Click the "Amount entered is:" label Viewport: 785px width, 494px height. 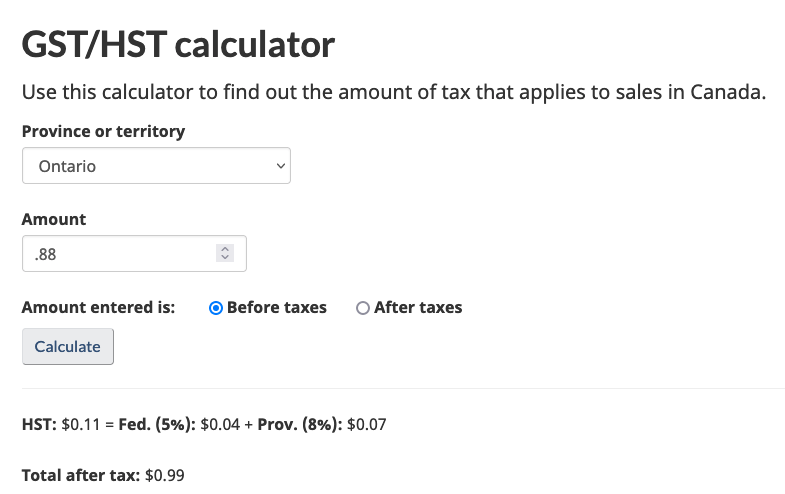(x=98, y=308)
